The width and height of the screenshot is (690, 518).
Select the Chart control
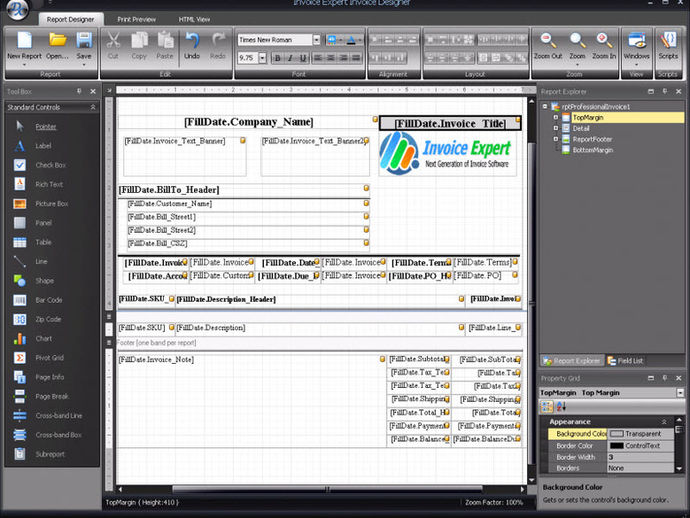click(44, 338)
